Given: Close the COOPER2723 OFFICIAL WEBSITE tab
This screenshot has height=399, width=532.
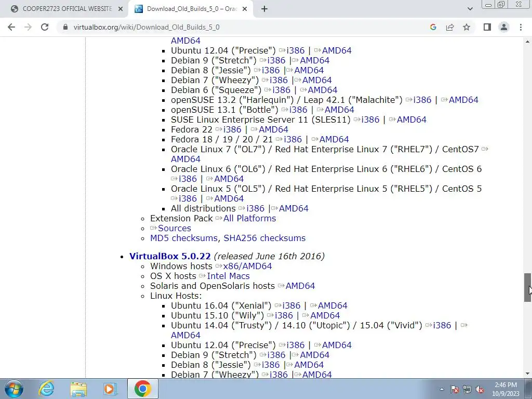Looking at the screenshot, I should click(121, 9).
